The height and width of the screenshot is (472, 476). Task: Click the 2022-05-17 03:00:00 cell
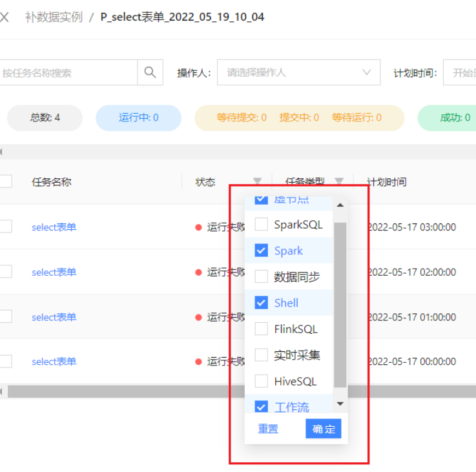pyautogui.click(x=412, y=227)
